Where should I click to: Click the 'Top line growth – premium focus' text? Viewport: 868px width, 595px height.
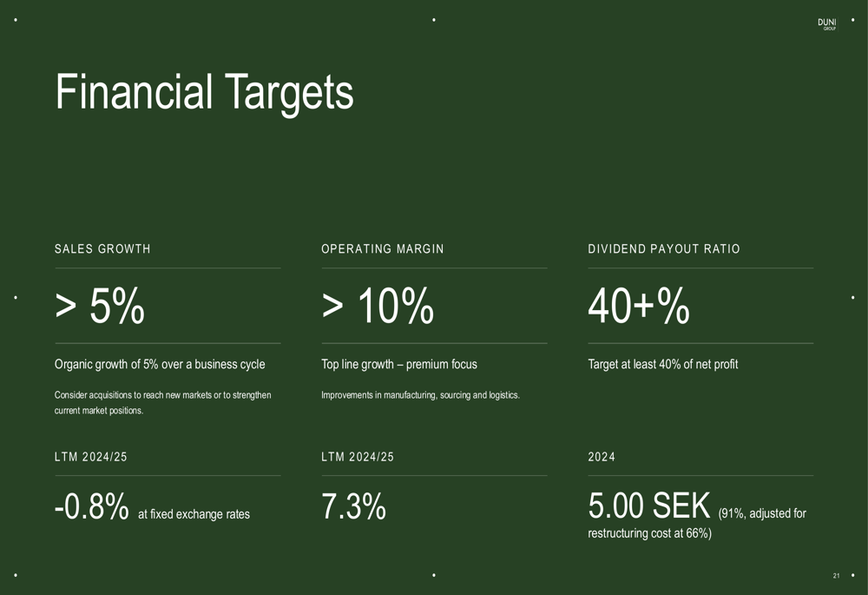point(398,365)
